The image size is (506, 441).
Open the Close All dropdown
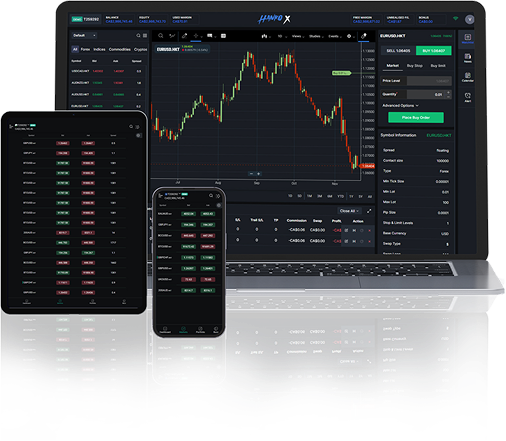pos(349,211)
